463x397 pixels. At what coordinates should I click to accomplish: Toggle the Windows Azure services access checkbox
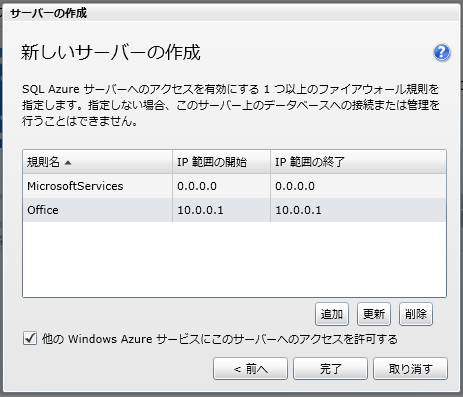[30, 338]
